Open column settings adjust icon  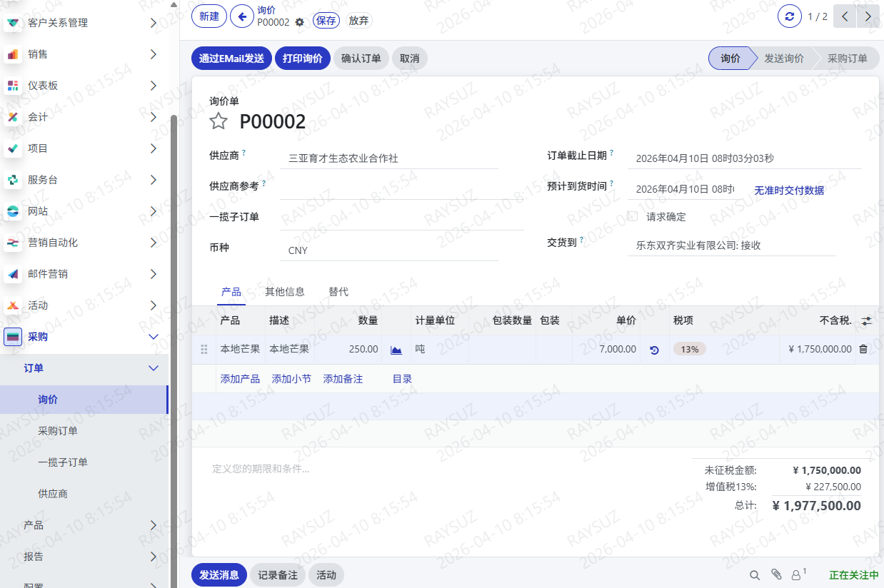(x=867, y=321)
